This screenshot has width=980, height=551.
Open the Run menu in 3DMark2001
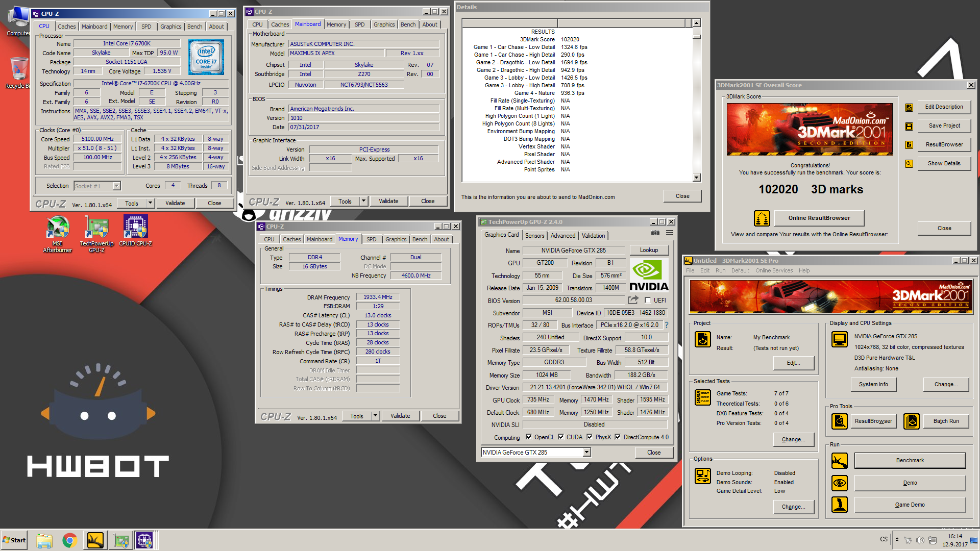point(720,271)
